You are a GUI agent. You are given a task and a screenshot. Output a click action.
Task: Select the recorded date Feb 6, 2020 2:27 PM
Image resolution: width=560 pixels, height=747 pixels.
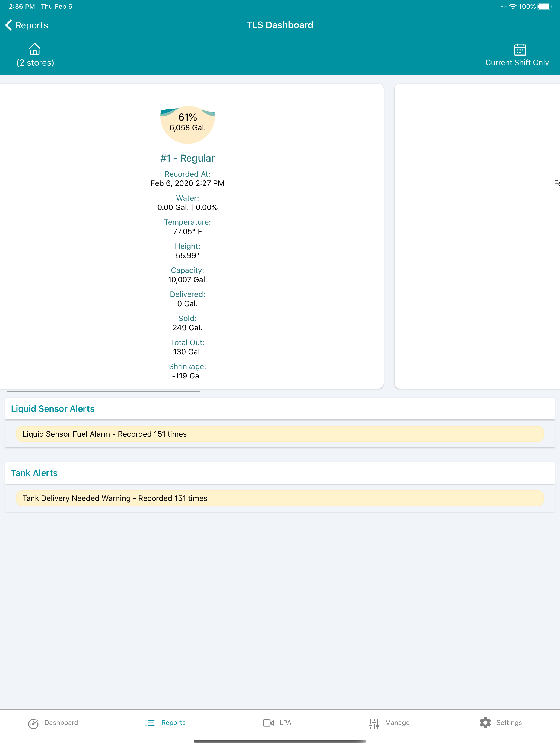point(188,183)
